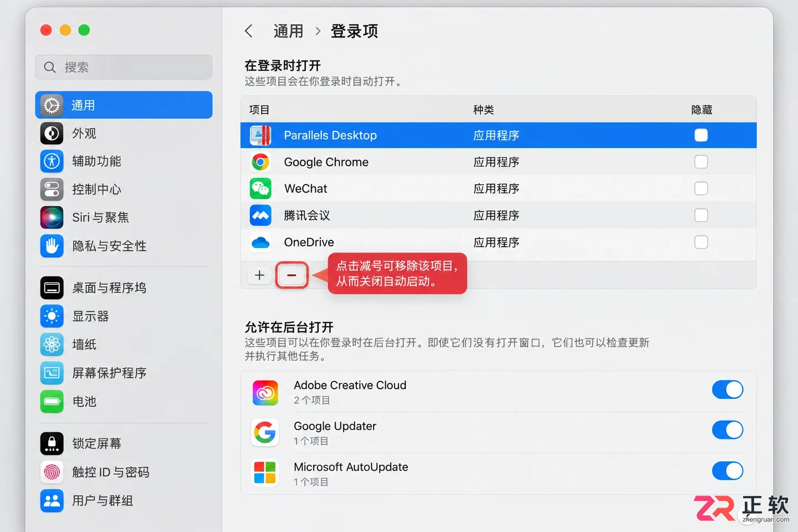The image size is (798, 532).
Task: Click the WeChat app icon
Action: pyautogui.click(x=260, y=188)
